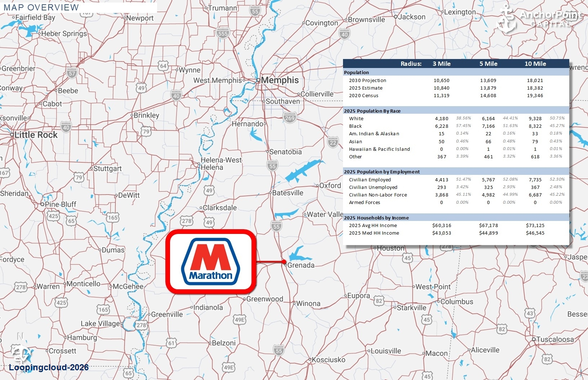Click the 2020 Census row label
Image resolution: width=588 pixels, height=380 pixels.
click(x=364, y=95)
